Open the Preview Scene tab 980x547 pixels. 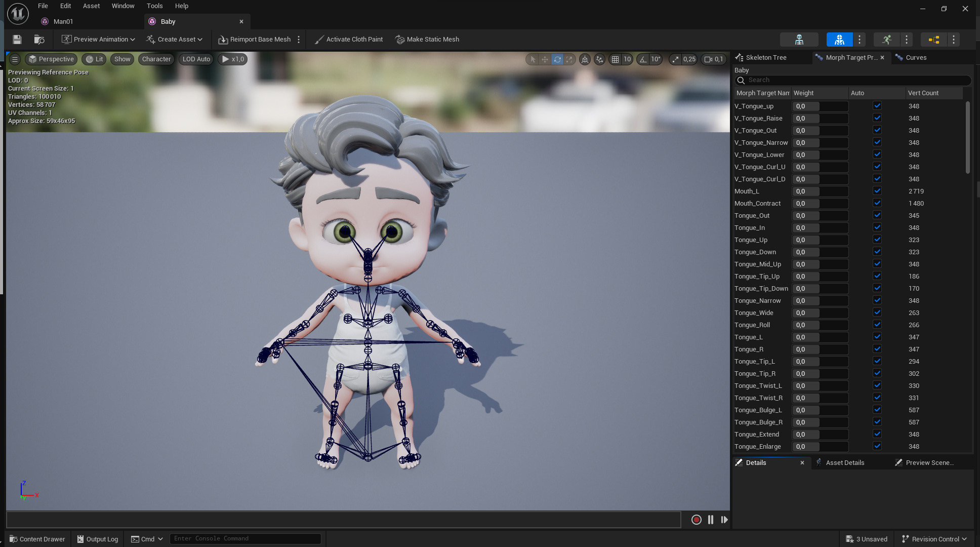coord(930,463)
